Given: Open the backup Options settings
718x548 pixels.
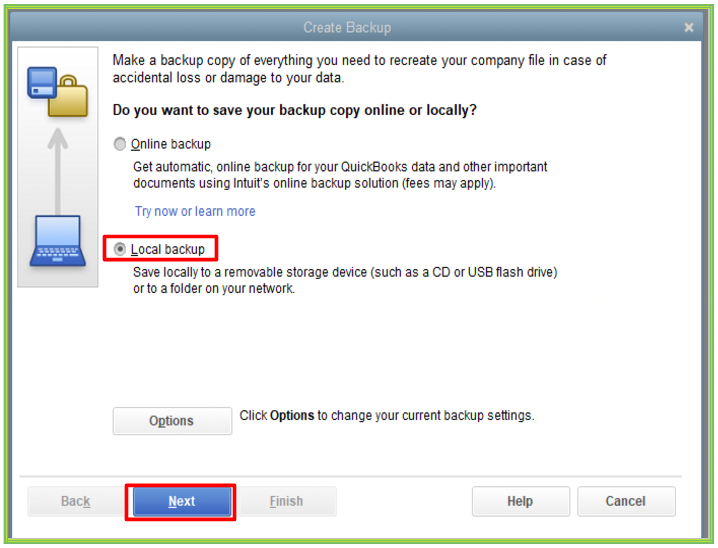Looking at the screenshot, I should 172,421.
